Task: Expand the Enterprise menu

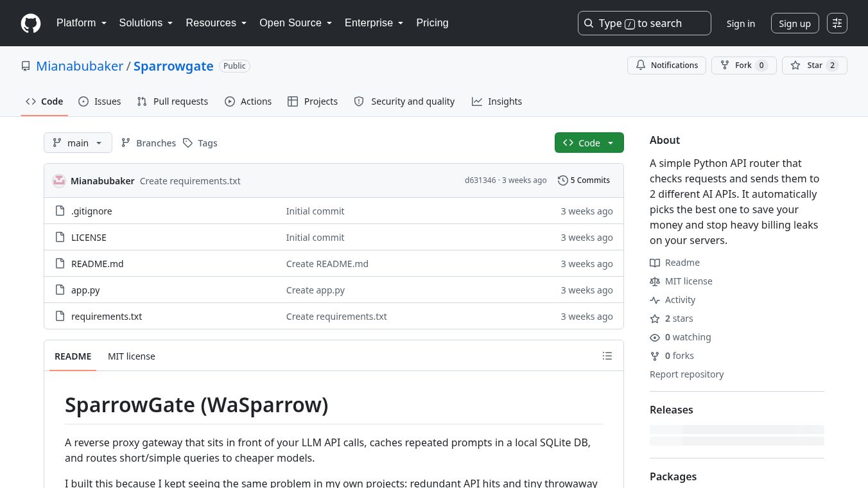Action: (374, 23)
